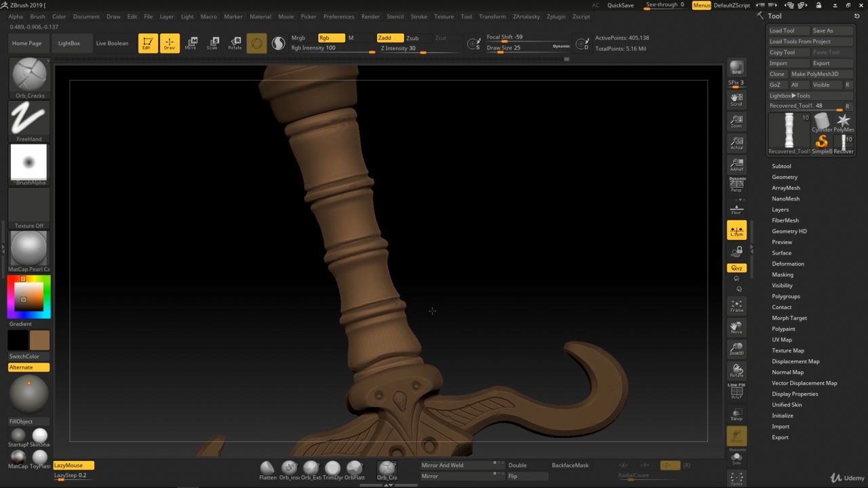Click the Zoom3D navigation icon
Image resolution: width=868 pixels, height=488 pixels.
pyautogui.click(x=736, y=349)
